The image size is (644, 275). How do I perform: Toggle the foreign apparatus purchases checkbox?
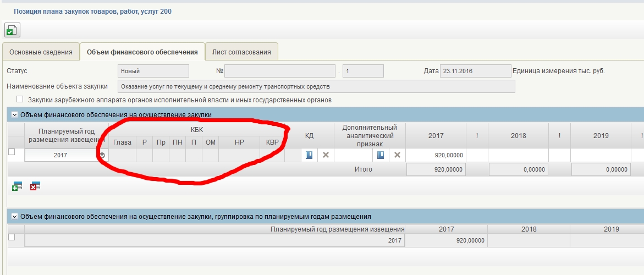(x=20, y=100)
